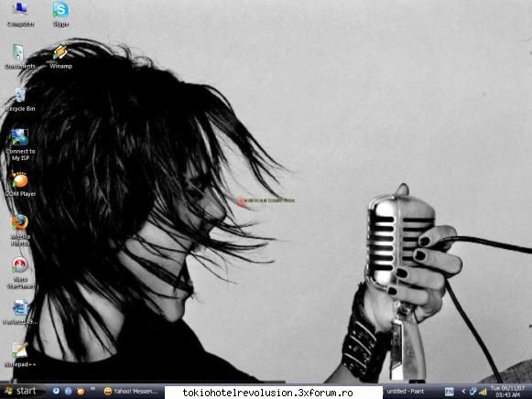
Task: Open the Start menu
Action: [x=22, y=391]
